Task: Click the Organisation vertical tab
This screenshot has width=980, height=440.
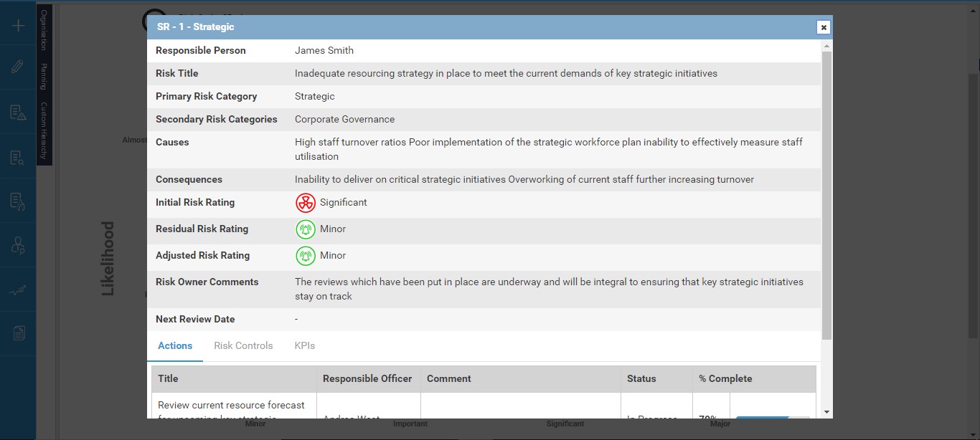Action: 44,30
